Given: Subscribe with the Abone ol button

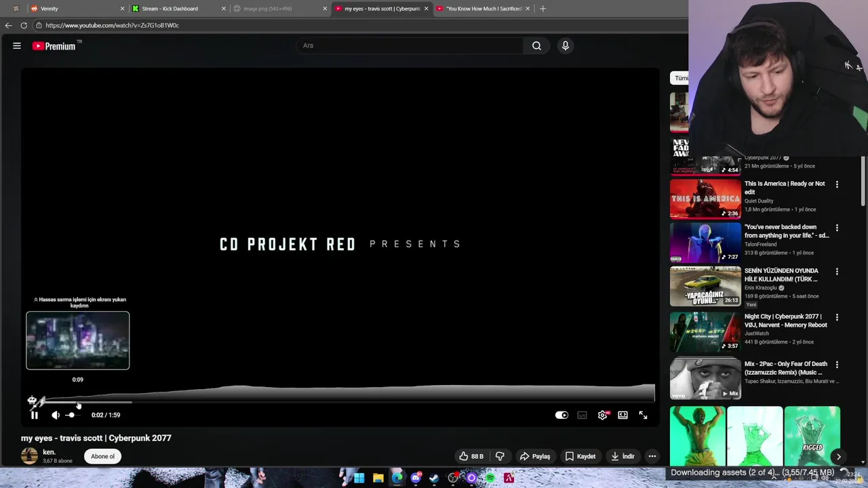Looking at the screenshot, I should point(103,456).
